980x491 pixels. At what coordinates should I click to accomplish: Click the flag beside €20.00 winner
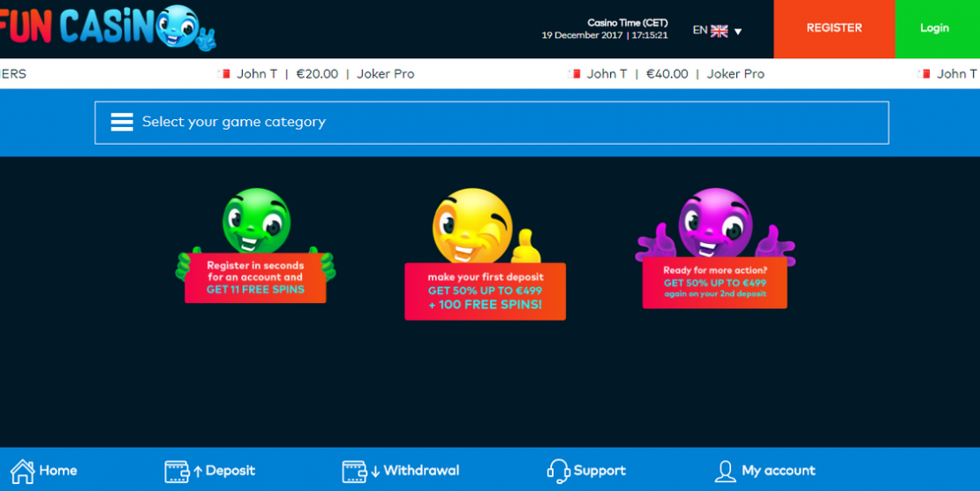pyautogui.click(x=223, y=74)
